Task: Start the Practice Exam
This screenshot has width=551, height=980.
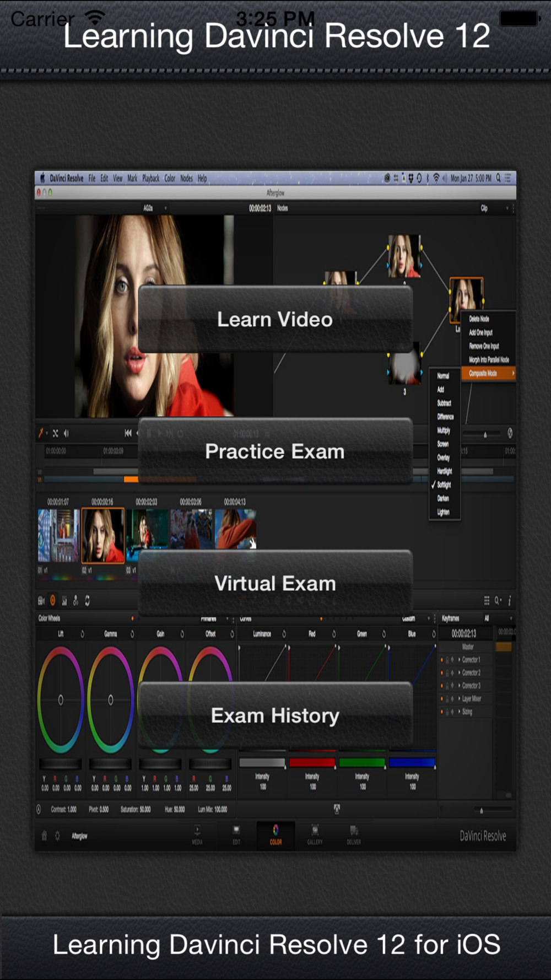Action: (275, 451)
